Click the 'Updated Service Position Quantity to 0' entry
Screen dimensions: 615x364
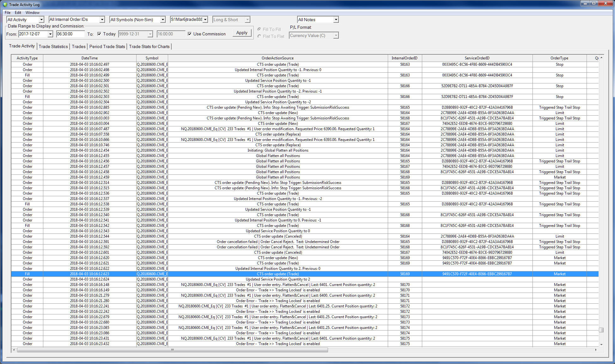(278, 231)
